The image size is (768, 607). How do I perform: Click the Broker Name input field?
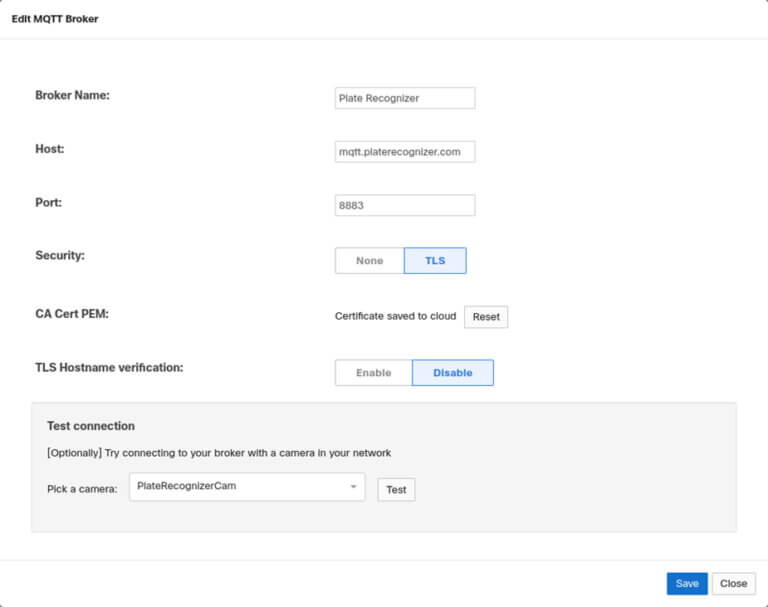point(405,98)
